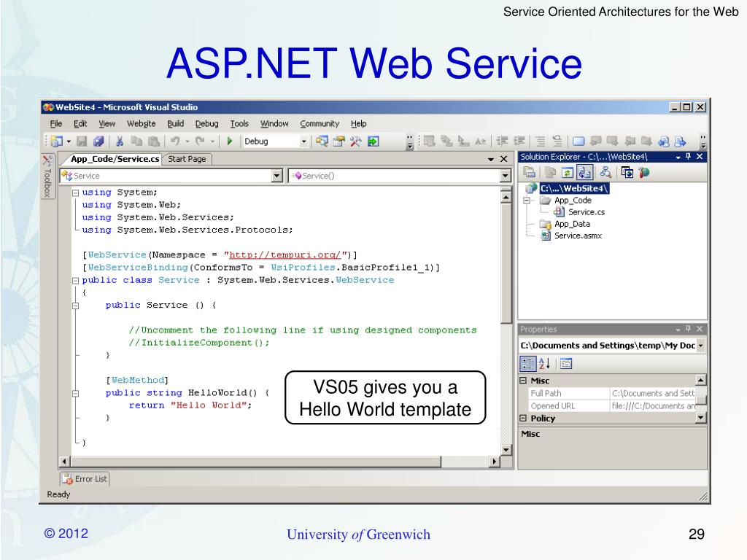This screenshot has height=560, width=747.
Task: Pin the Solution Explorer panel
Action: click(689, 157)
